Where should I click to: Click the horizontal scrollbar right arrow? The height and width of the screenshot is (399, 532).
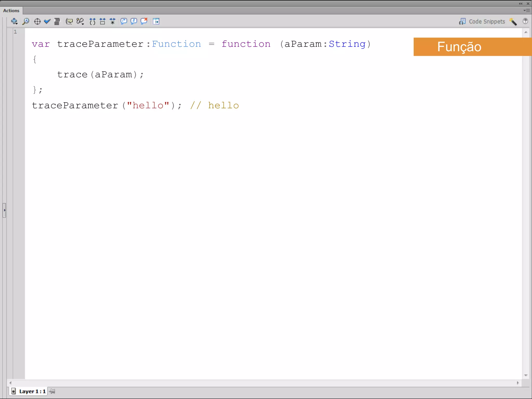(x=518, y=383)
